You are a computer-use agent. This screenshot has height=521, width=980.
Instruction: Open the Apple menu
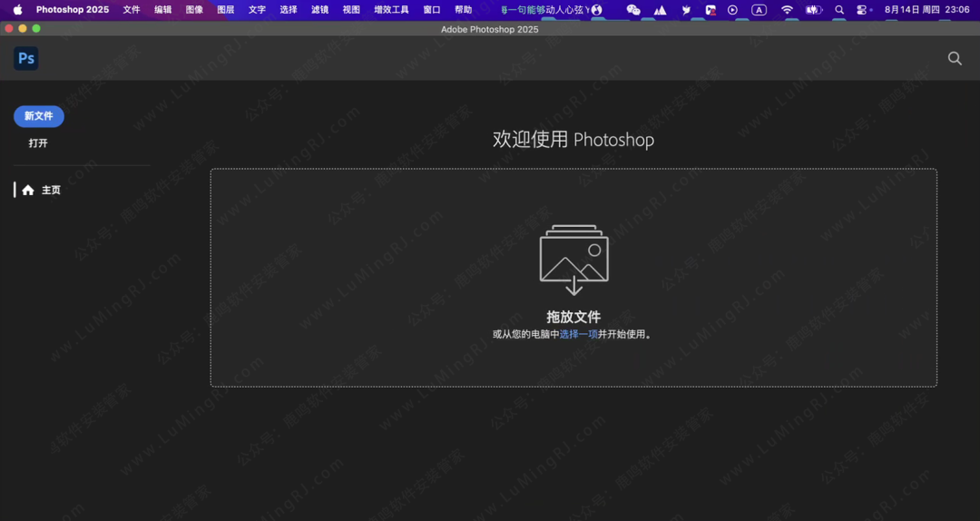(x=17, y=10)
